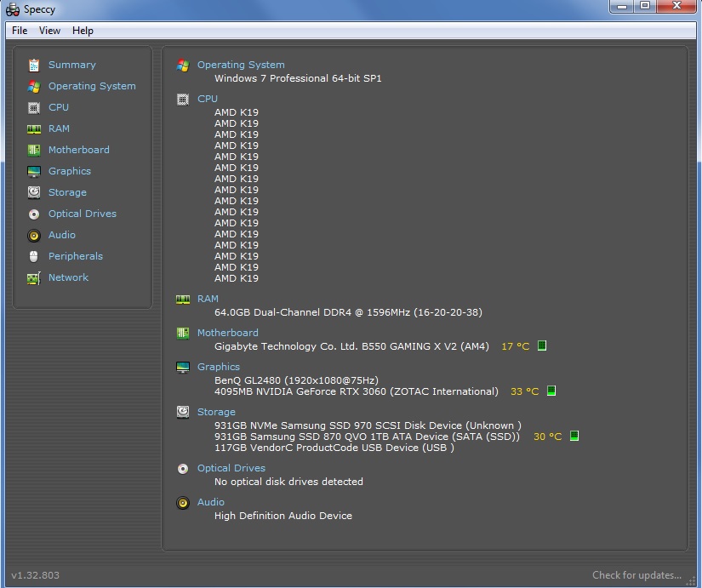Viewport: 702px width, 588px height.
Task: Show Optical Drives section from sidebar
Action: (x=83, y=214)
